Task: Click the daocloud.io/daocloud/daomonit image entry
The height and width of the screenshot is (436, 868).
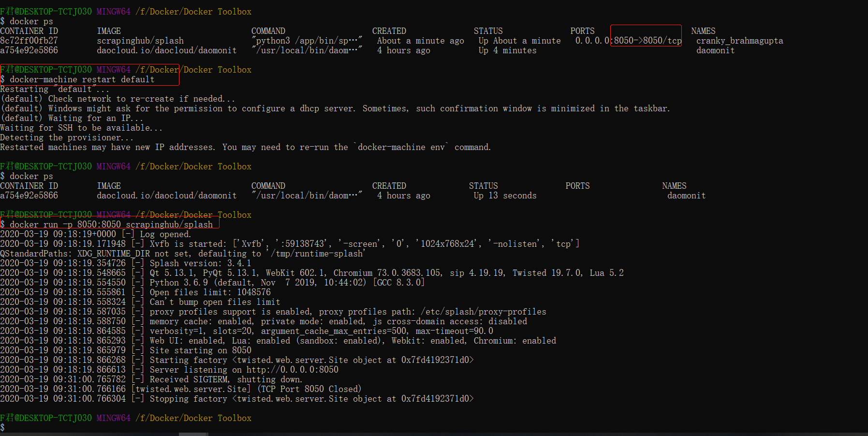Action: click(167, 50)
